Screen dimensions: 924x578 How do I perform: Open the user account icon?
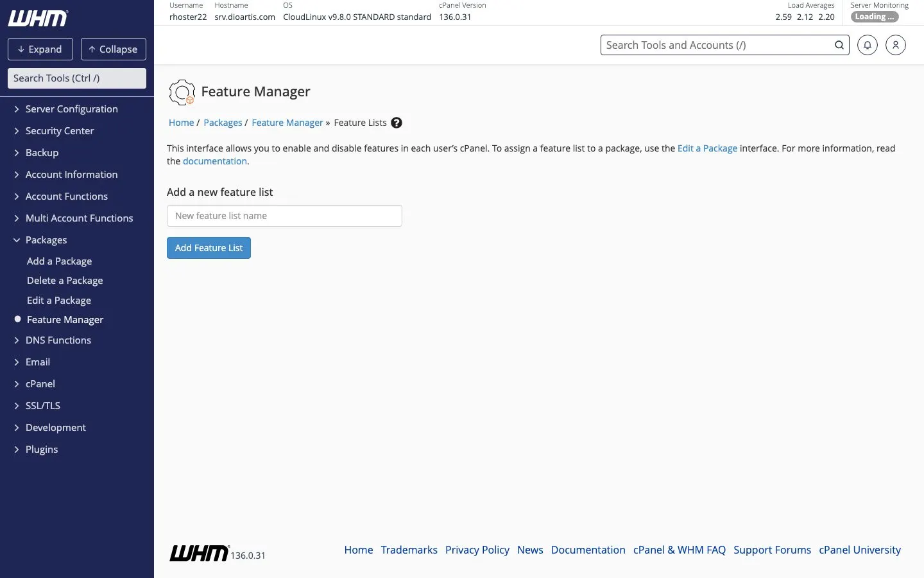coord(895,45)
